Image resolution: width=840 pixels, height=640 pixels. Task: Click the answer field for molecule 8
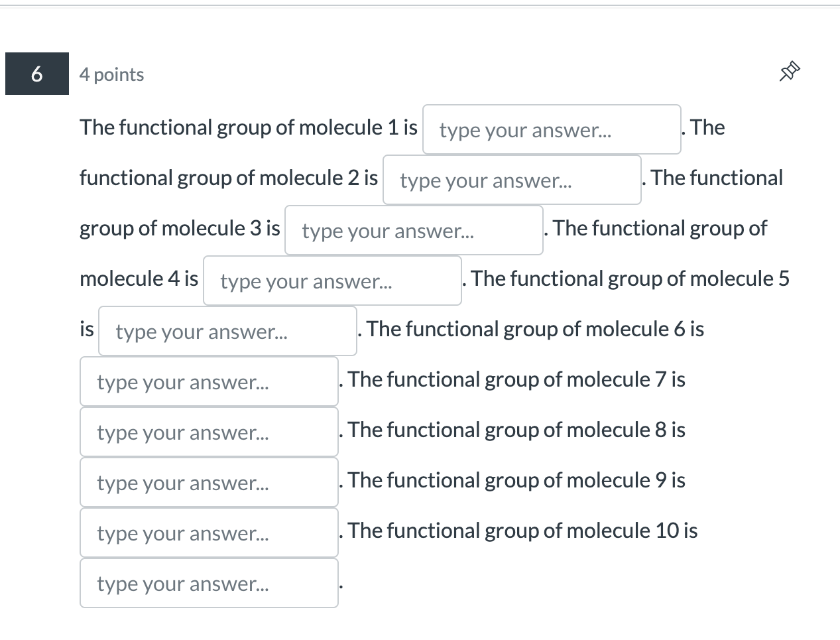(209, 482)
